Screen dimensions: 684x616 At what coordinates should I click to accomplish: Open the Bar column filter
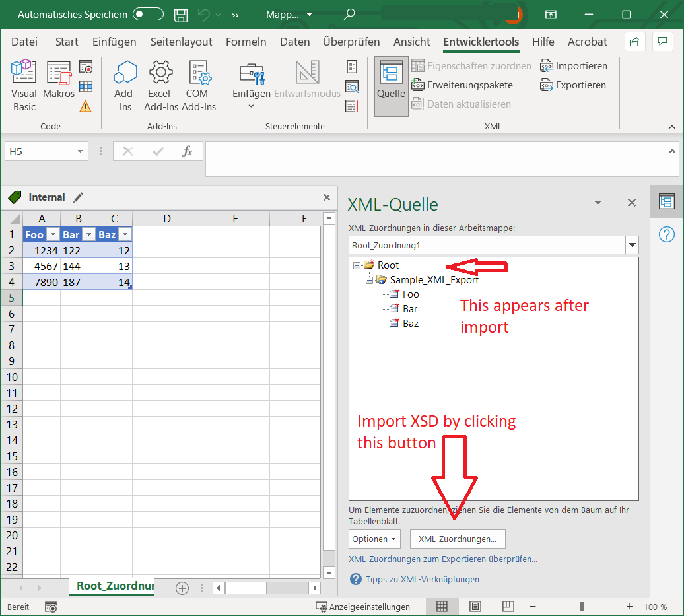tap(88, 234)
